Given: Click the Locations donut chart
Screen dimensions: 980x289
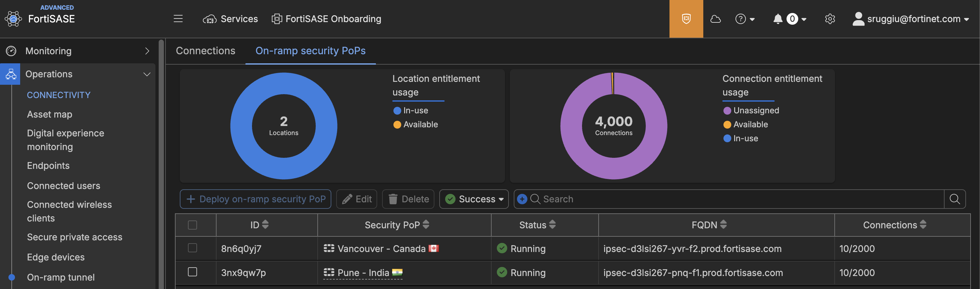Looking at the screenshot, I should [x=284, y=126].
